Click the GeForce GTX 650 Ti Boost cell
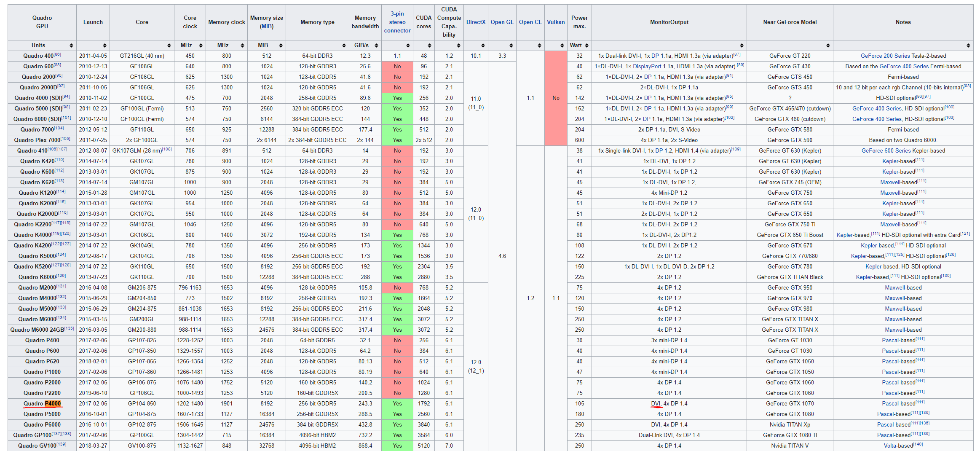980x451 pixels. (790, 235)
